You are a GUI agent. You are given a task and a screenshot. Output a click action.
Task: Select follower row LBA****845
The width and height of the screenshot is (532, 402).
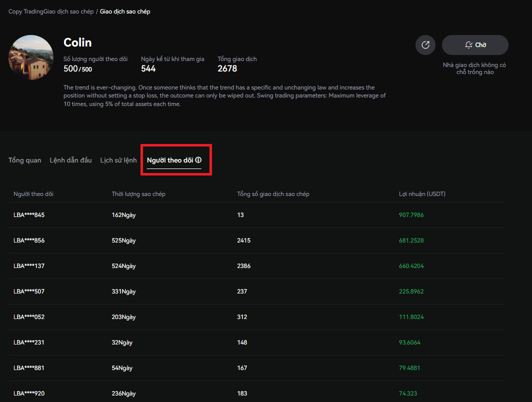pos(29,215)
